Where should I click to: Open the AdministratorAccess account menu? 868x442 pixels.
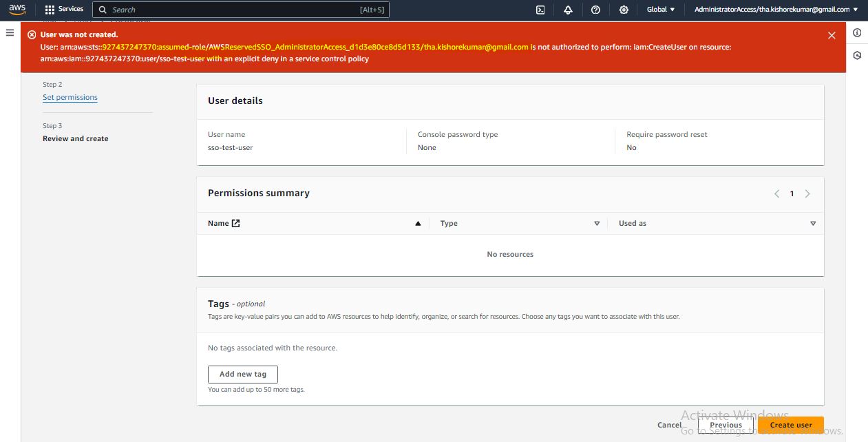(776, 10)
